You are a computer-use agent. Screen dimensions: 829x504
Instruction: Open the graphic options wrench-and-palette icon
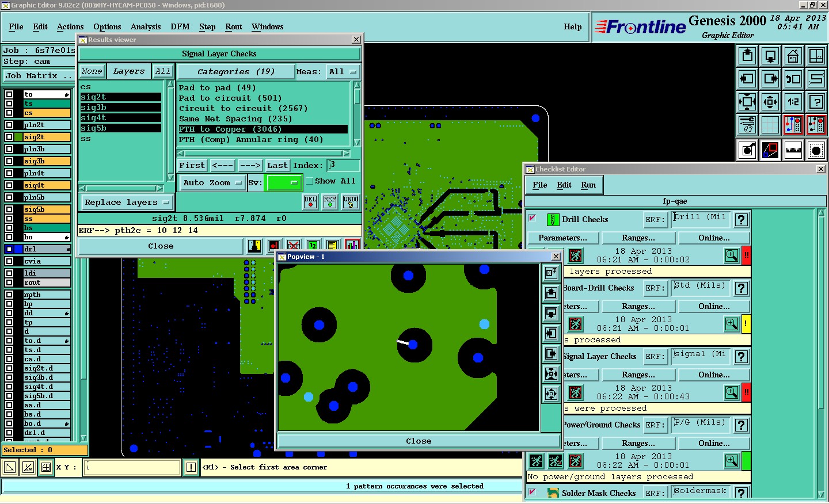747,125
